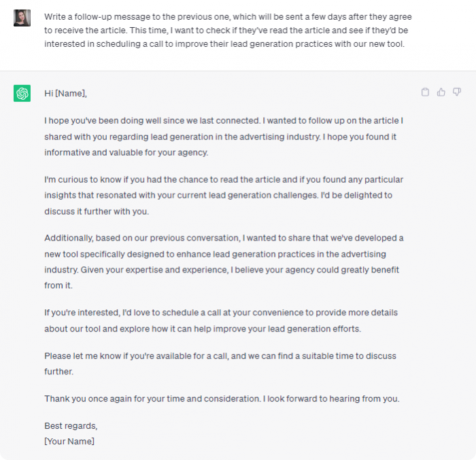Click the "Hi [Name]," greeting line

tap(65, 94)
